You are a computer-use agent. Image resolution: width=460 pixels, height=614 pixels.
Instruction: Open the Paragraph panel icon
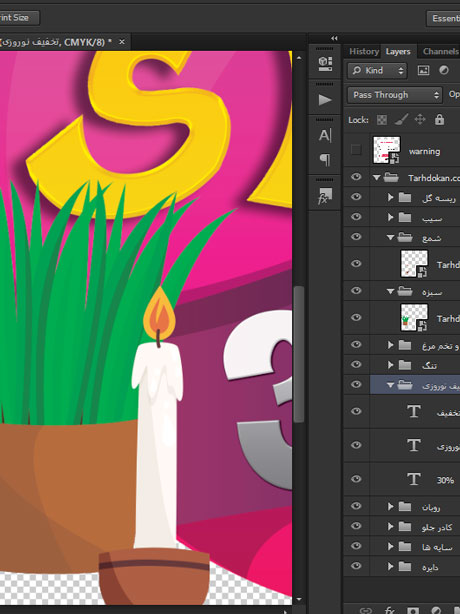[325, 160]
